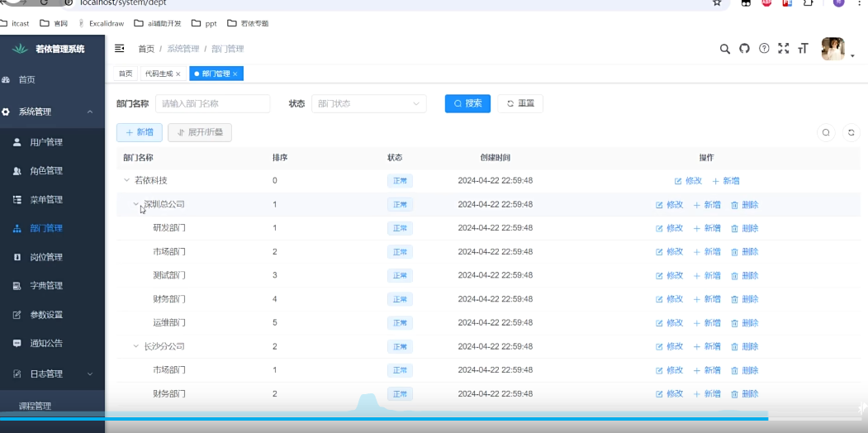The image size is (868, 433).
Task: Open the itcast bookmark folder
Action: [15, 23]
